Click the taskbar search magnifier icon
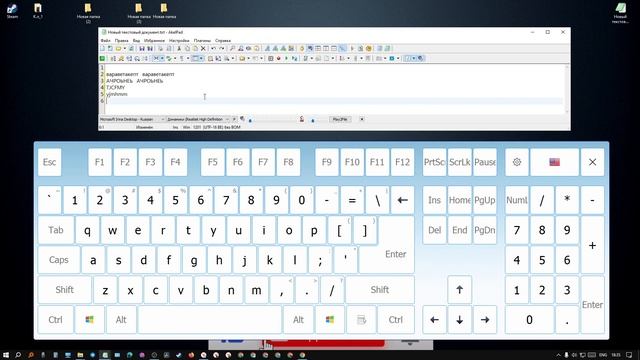 click(x=18, y=355)
